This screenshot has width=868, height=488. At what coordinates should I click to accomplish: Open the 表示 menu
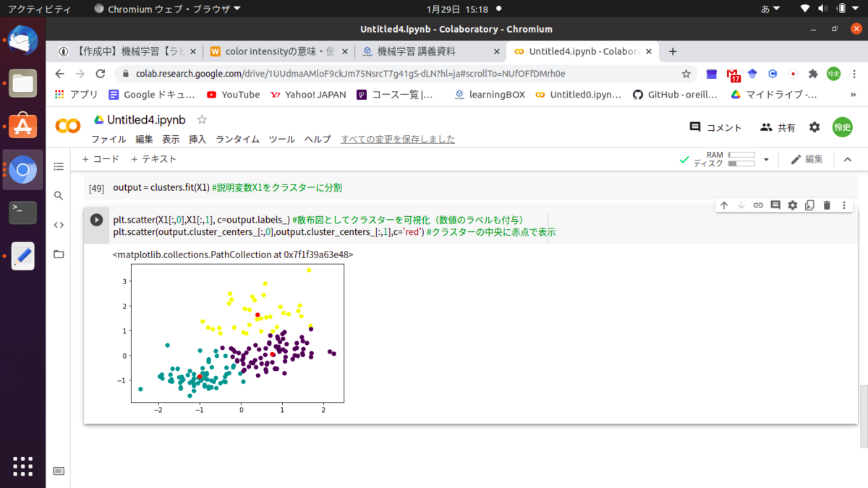(171, 140)
